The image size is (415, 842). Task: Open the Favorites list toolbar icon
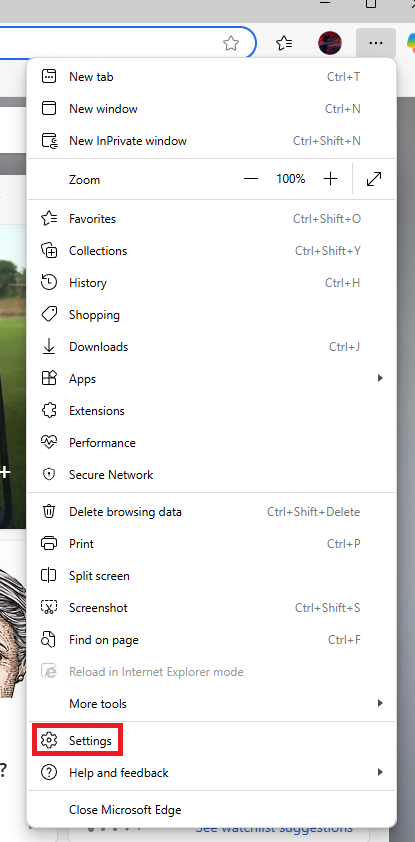tap(284, 43)
